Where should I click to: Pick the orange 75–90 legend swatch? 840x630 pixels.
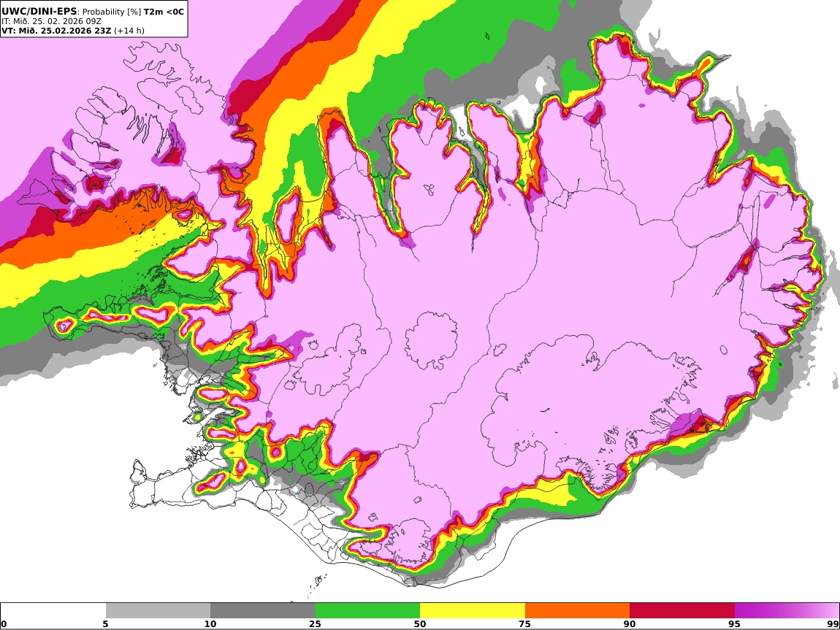click(577, 610)
